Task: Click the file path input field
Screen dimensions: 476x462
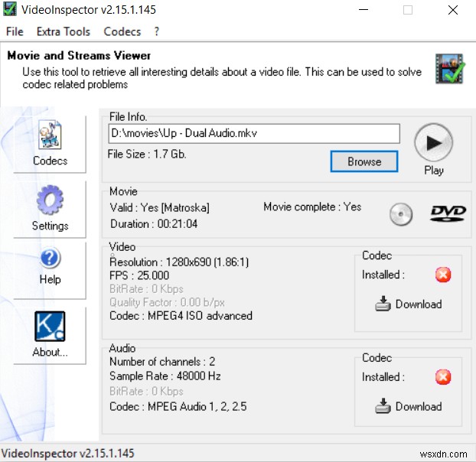Action: (x=254, y=133)
